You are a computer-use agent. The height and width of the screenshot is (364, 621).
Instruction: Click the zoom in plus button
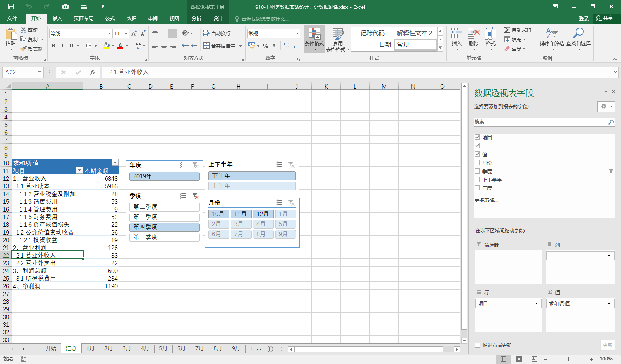[592, 359]
